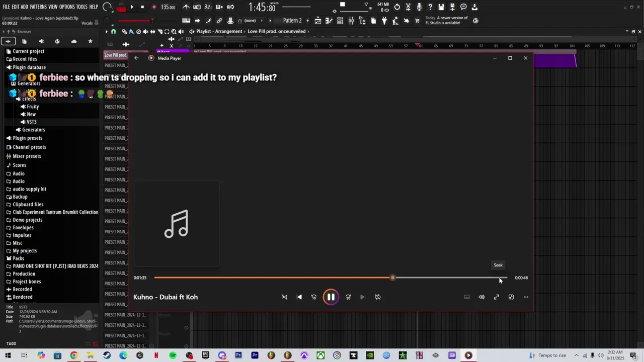Open Pattern 2 selector dropdown

(x=292, y=21)
